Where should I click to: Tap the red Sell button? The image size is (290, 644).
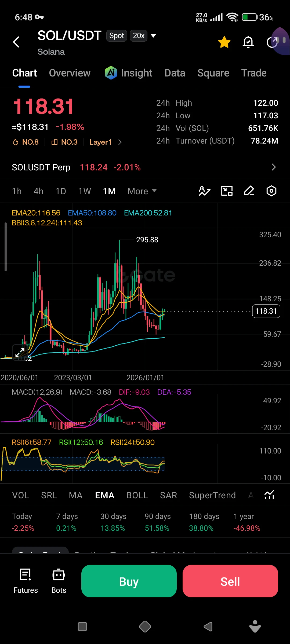coord(230,581)
